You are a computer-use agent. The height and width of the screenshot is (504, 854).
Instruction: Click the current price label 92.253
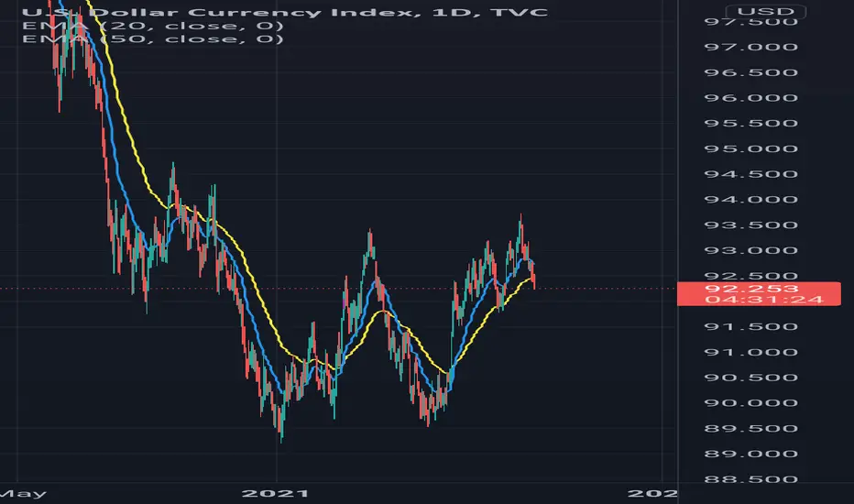[751, 289]
